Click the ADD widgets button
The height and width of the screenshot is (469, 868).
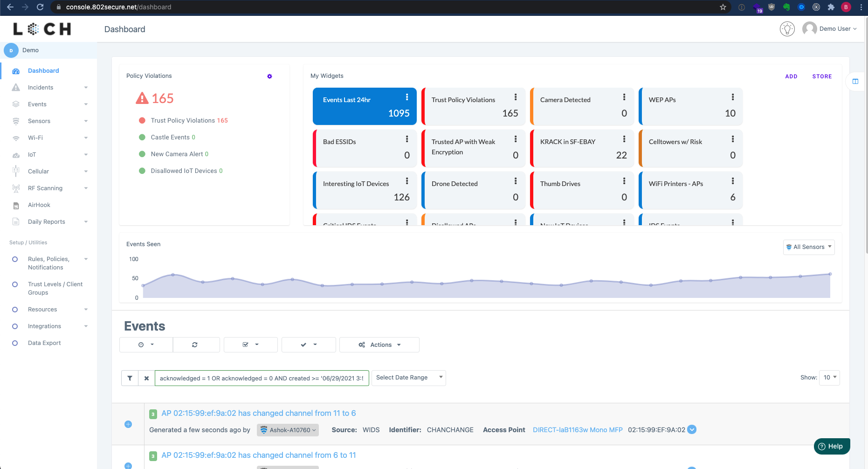tap(791, 76)
